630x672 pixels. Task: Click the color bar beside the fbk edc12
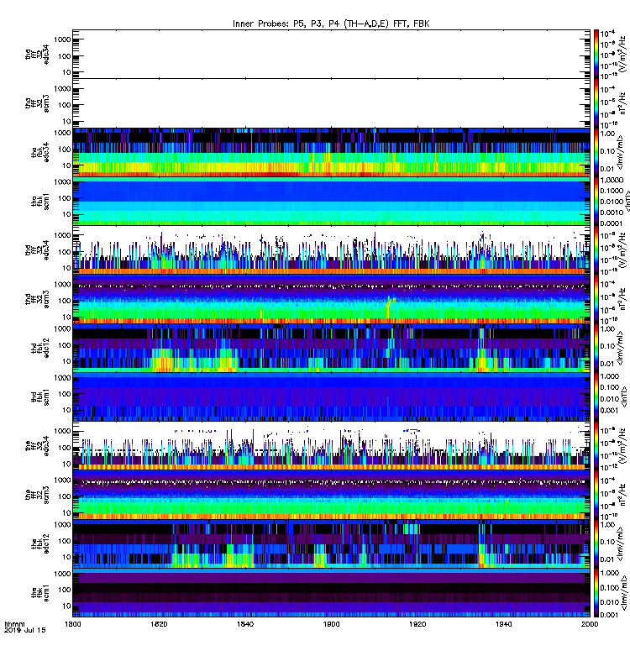[x=596, y=543]
